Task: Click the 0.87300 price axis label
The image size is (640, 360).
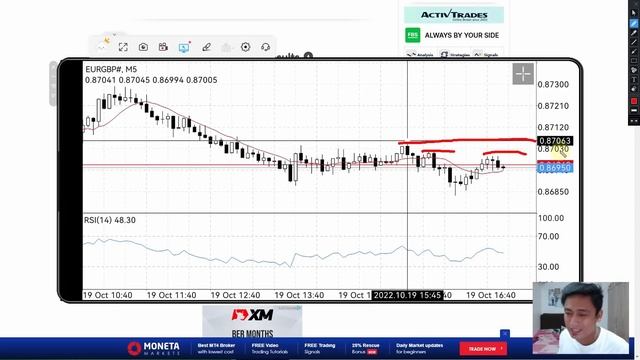Action: [553, 84]
